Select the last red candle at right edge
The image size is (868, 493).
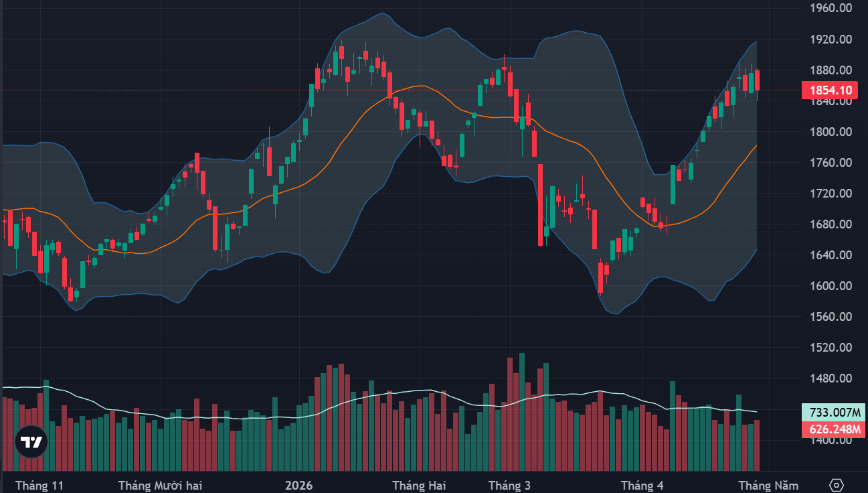tap(758, 80)
